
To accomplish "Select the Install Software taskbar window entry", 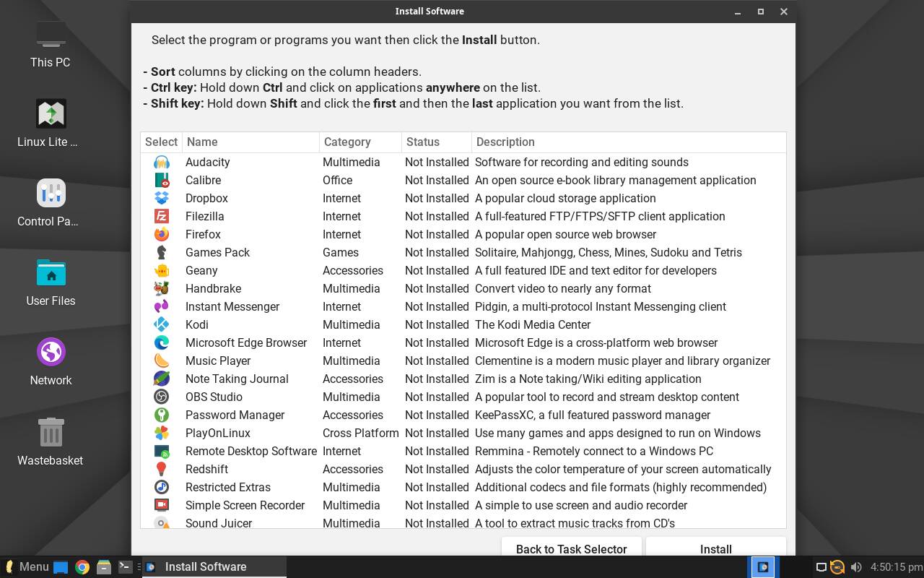I will [x=205, y=566].
